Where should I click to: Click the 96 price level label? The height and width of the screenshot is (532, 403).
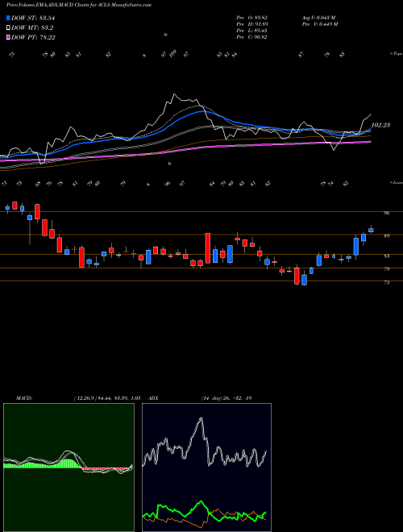386,214
